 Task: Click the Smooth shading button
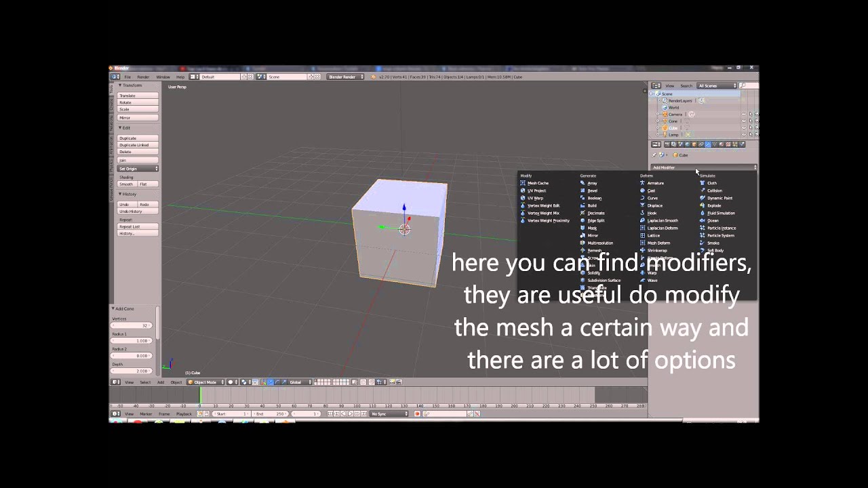point(127,184)
